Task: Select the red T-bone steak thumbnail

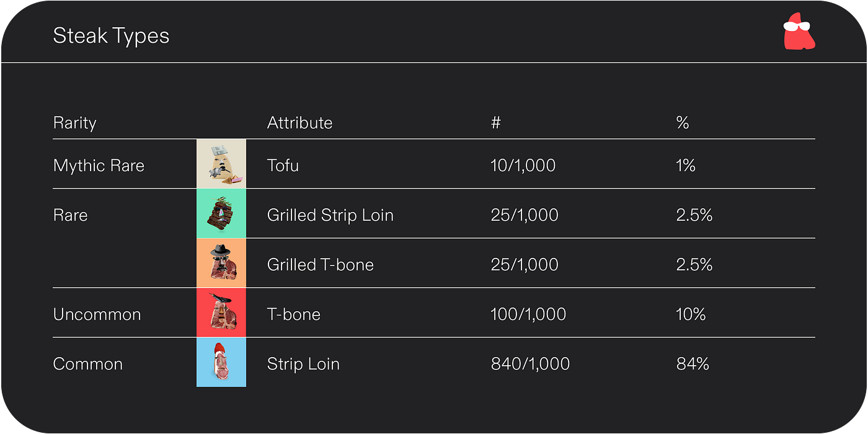Action: point(221,312)
